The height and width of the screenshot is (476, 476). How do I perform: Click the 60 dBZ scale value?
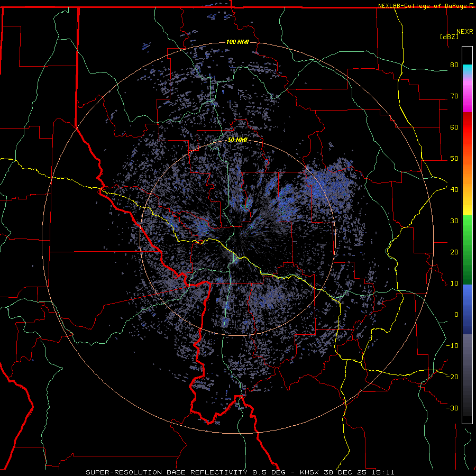click(x=454, y=127)
